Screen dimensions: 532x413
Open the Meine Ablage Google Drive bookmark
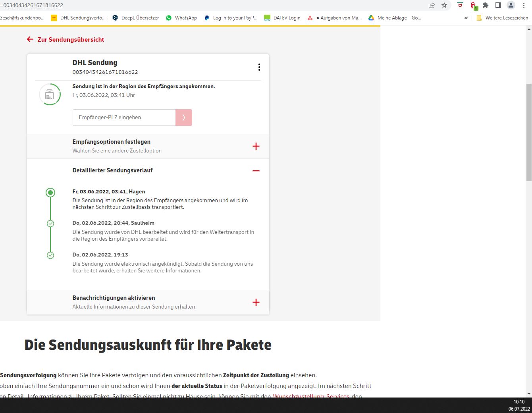tap(395, 18)
